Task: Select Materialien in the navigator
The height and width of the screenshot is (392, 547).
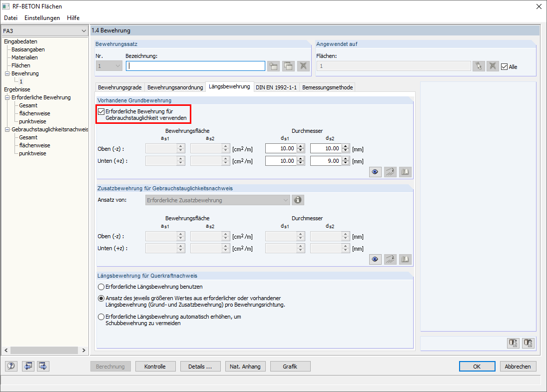Action: click(x=24, y=57)
